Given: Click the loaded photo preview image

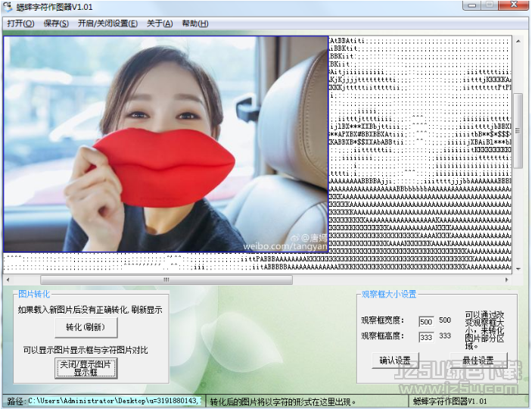Looking at the screenshot, I should [166, 144].
